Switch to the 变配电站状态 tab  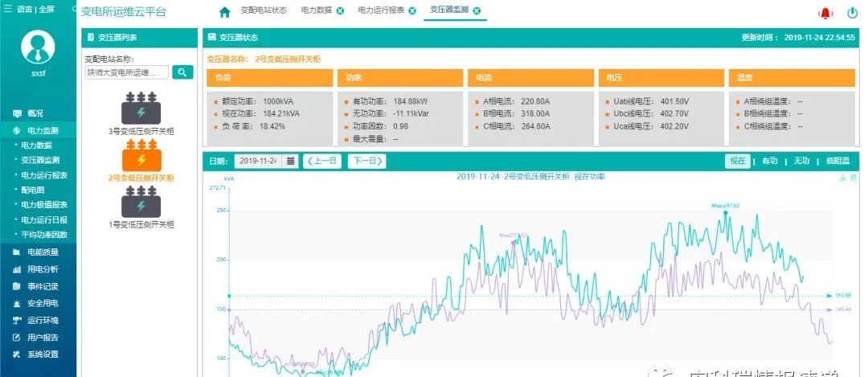[264, 10]
